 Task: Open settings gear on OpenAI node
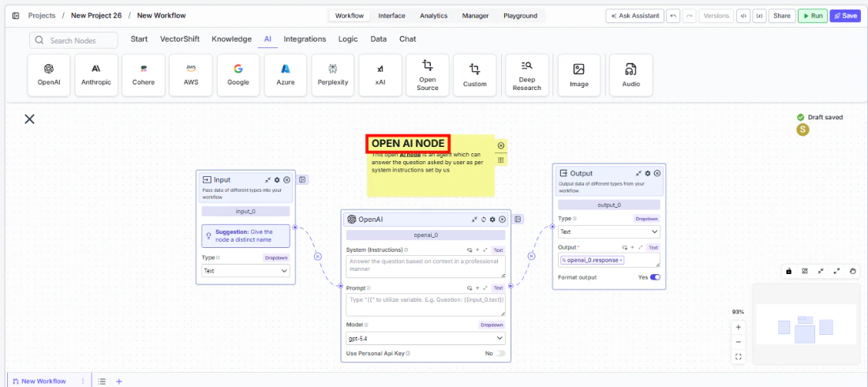click(x=492, y=220)
